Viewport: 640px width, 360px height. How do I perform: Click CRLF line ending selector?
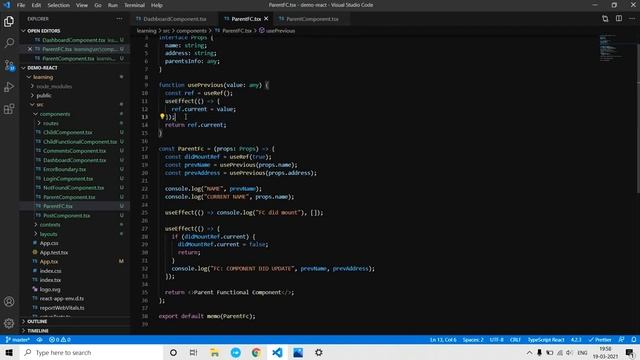click(x=515, y=340)
